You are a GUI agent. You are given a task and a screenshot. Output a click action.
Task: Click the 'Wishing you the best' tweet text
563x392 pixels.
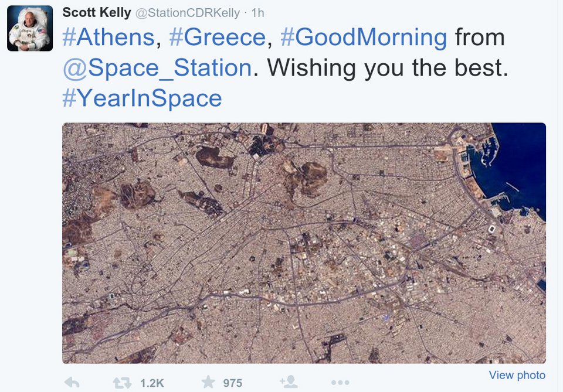click(387, 68)
